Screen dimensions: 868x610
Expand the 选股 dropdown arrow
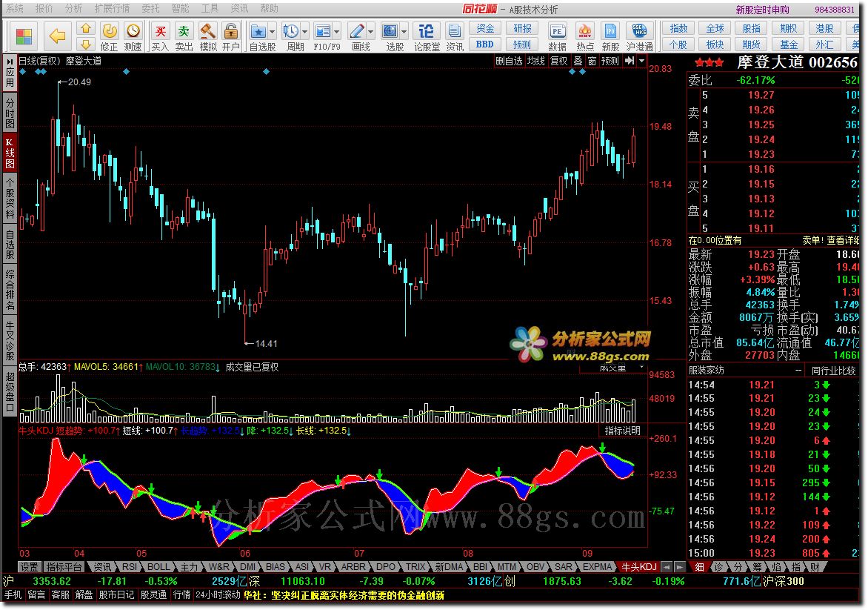pos(404,32)
